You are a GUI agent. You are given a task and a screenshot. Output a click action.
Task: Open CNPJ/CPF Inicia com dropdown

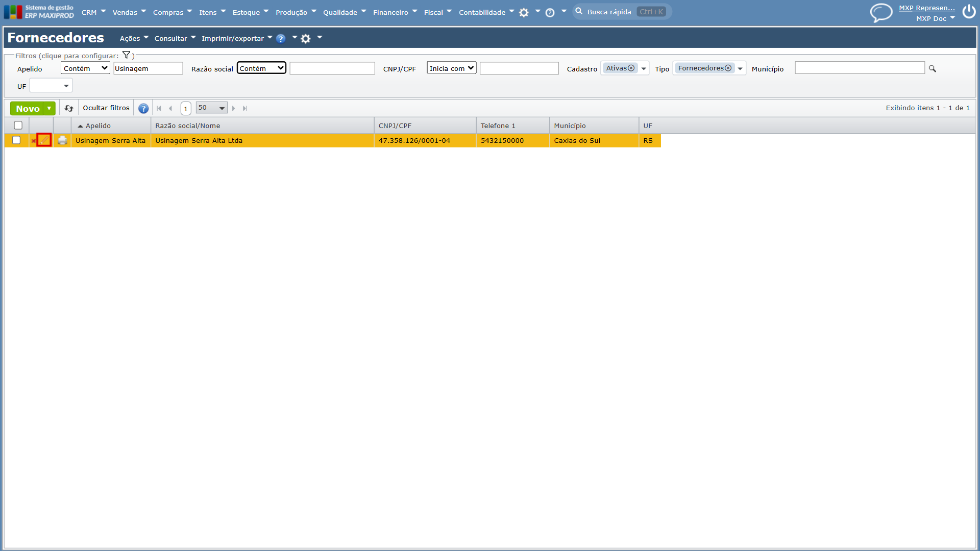[x=452, y=68]
